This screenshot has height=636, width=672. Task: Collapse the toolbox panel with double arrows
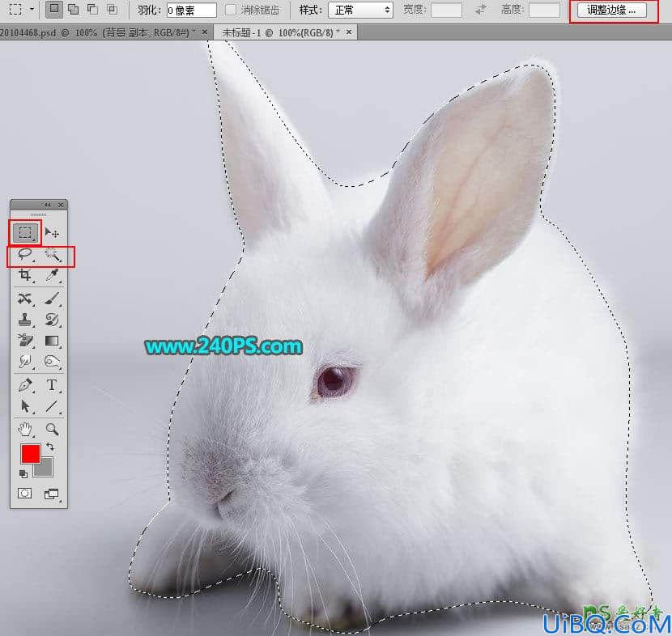click(x=47, y=206)
